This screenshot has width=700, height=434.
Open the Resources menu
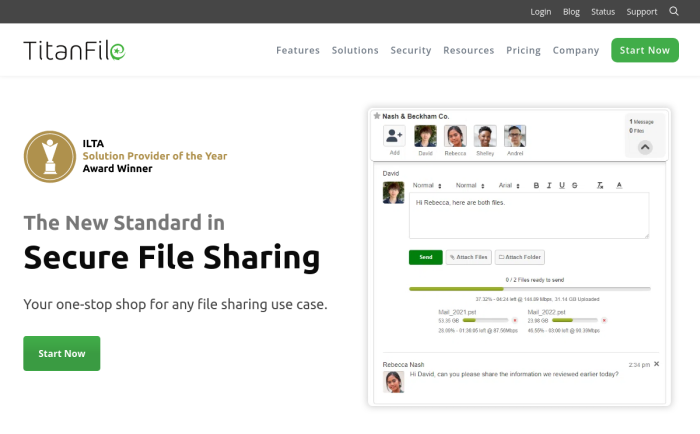(468, 50)
